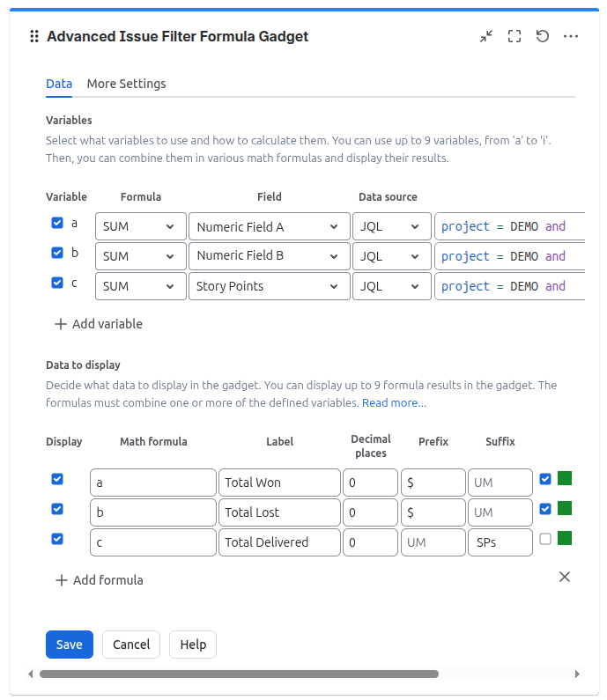
Task: Uncheck variable a checkbox
Action: tap(57, 223)
